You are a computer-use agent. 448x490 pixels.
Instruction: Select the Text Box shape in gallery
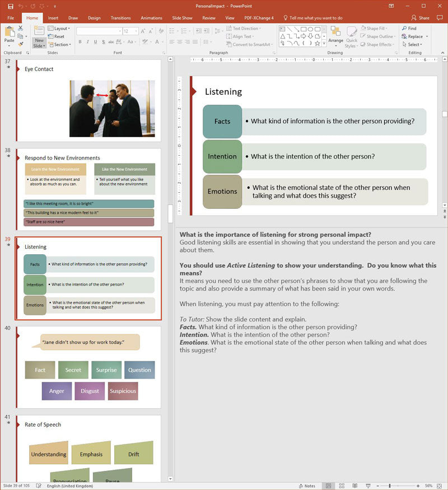[282, 29]
